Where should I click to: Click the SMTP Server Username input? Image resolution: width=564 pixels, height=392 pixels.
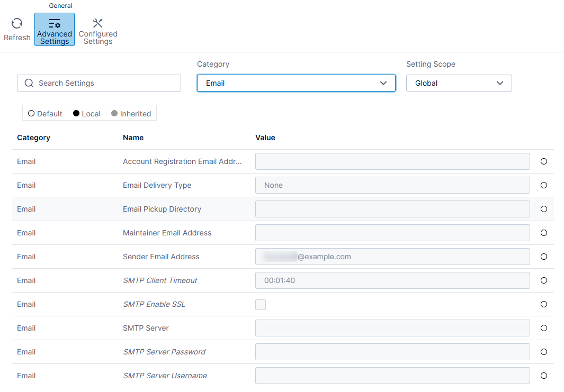392,376
